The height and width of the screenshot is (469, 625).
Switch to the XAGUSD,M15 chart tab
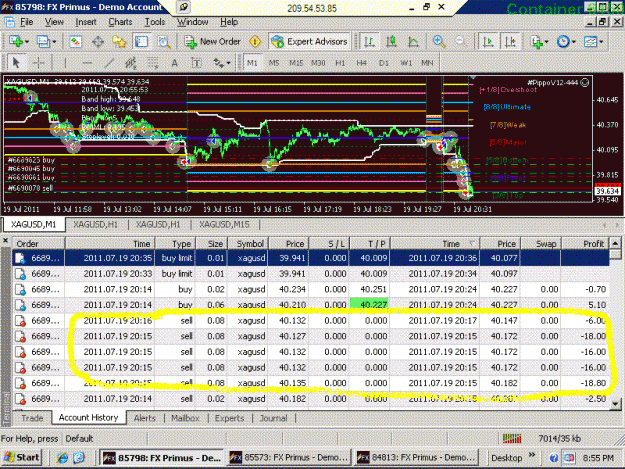tap(224, 224)
